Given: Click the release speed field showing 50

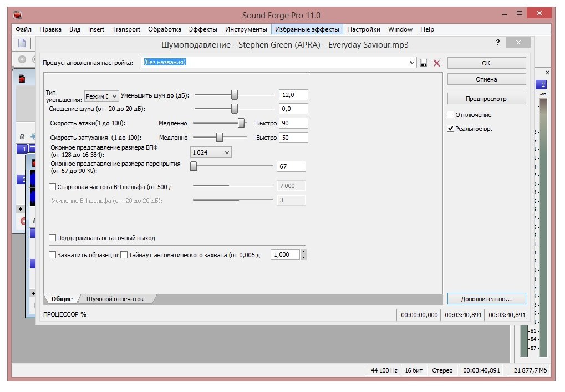Looking at the screenshot, I should (x=293, y=138).
